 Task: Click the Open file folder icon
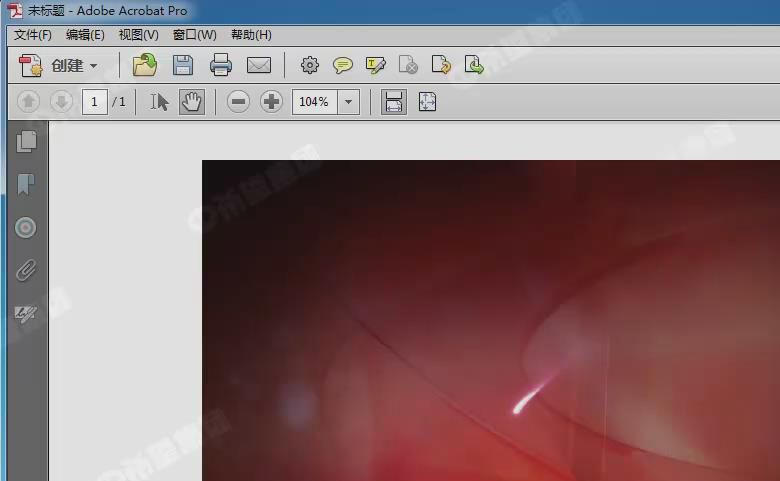tap(145, 66)
